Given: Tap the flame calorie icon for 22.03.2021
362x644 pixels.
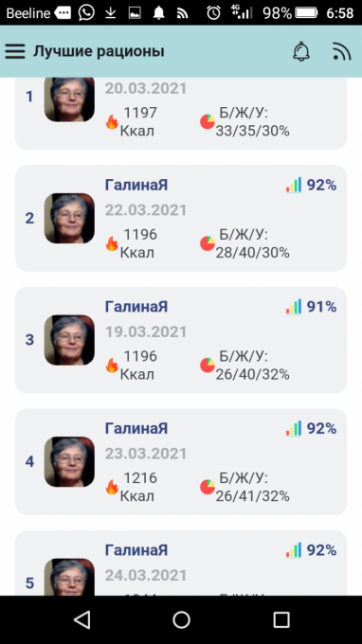Looking at the screenshot, I should point(112,243).
